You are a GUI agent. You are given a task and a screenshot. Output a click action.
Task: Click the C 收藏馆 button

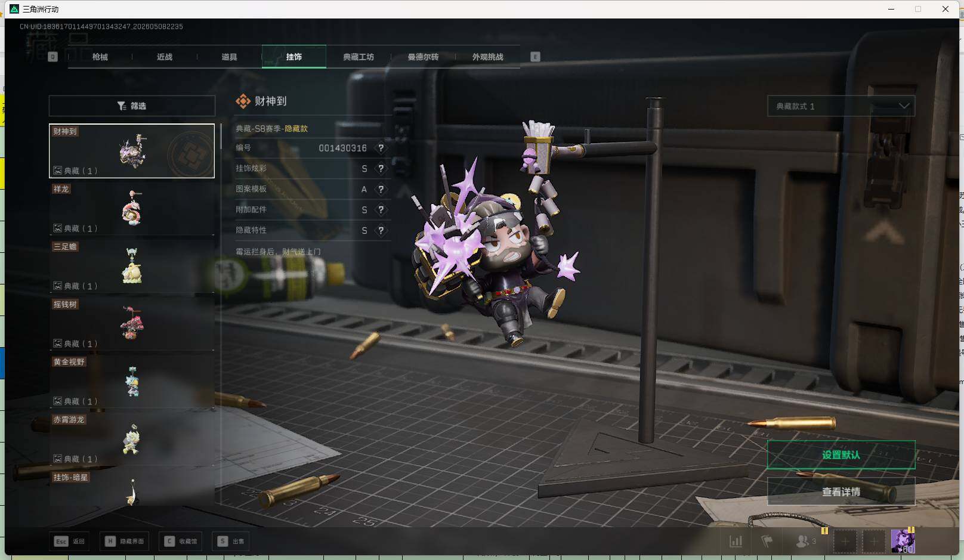coord(181,542)
